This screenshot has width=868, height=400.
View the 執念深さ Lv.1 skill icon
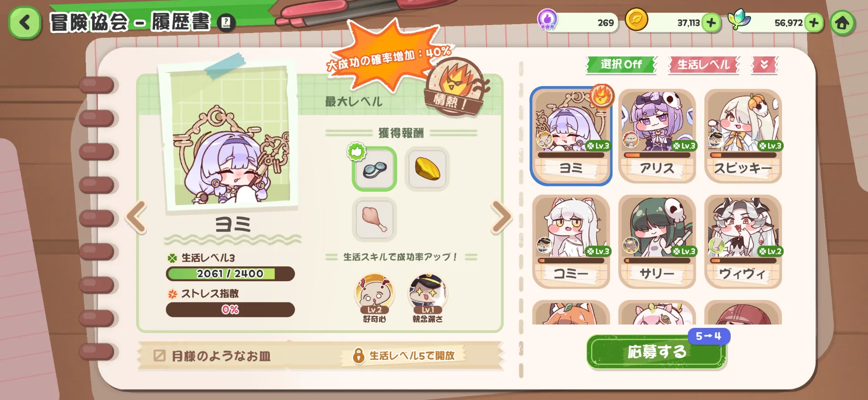click(428, 298)
